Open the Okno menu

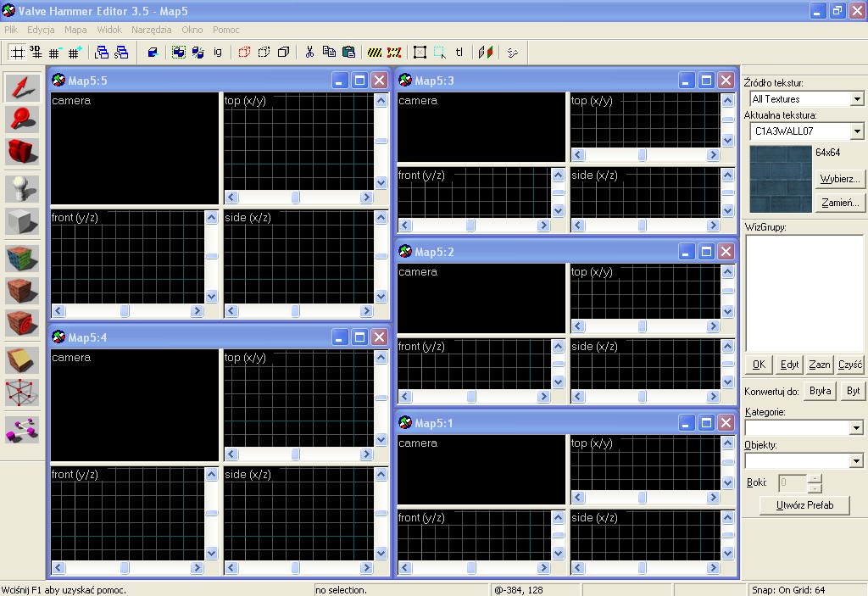pyautogui.click(x=192, y=30)
